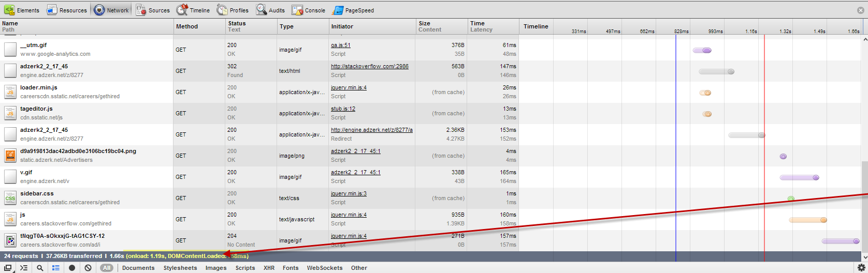Screen dimensions: 868x273
Task: Select the Network panel tab
Action: tap(111, 10)
